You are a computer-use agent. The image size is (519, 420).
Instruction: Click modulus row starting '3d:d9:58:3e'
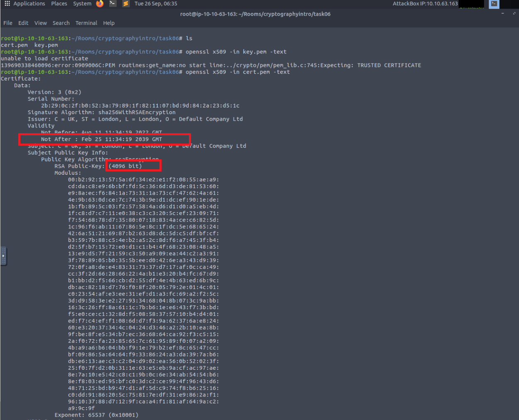click(144, 300)
